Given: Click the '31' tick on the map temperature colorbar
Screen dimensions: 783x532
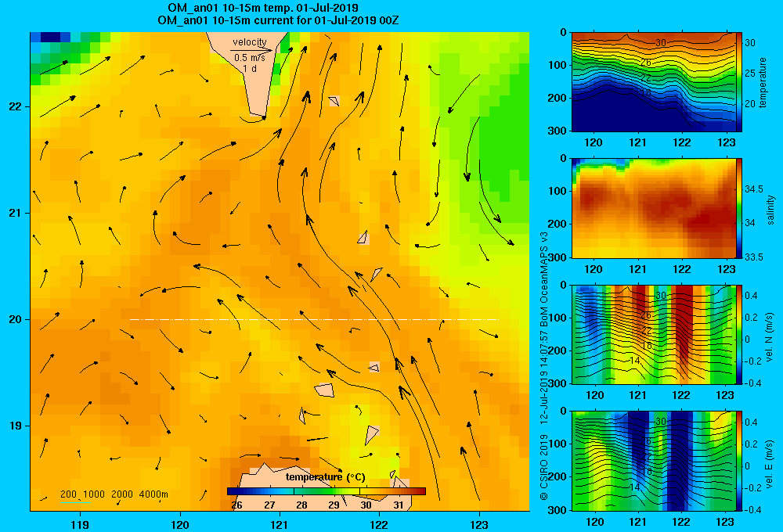Looking at the screenshot, I should click(398, 505).
